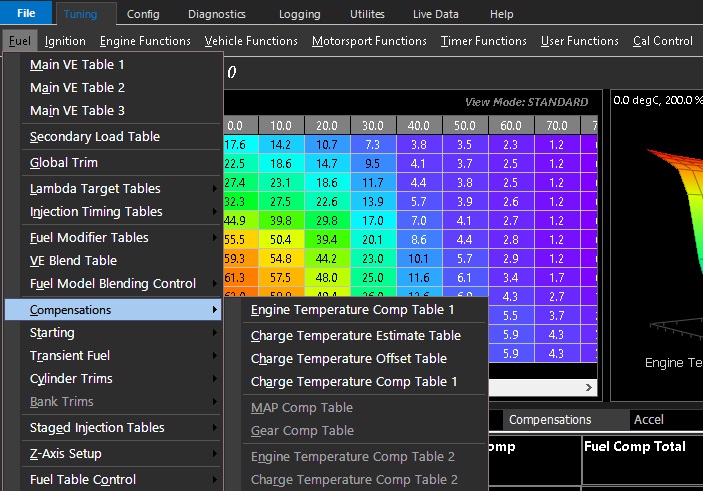Open the Ignition menu

(x=65, y=41)
